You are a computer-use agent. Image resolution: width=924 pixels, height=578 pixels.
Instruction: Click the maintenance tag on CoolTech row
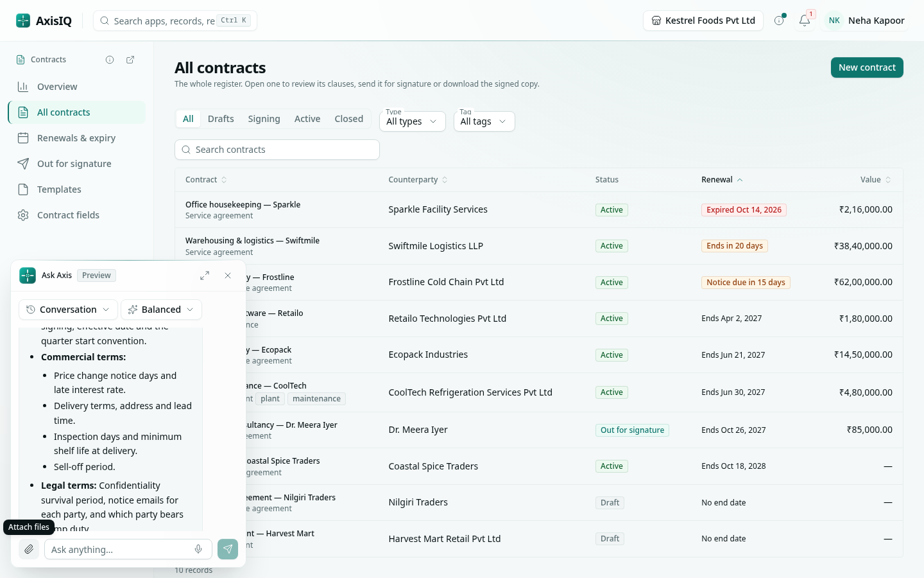tap(317, 399)
